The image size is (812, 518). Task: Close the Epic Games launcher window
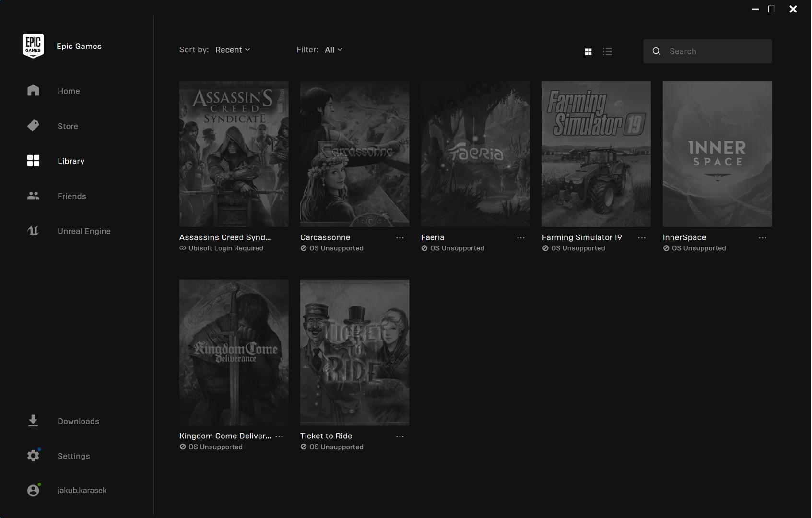pos(793,9)
